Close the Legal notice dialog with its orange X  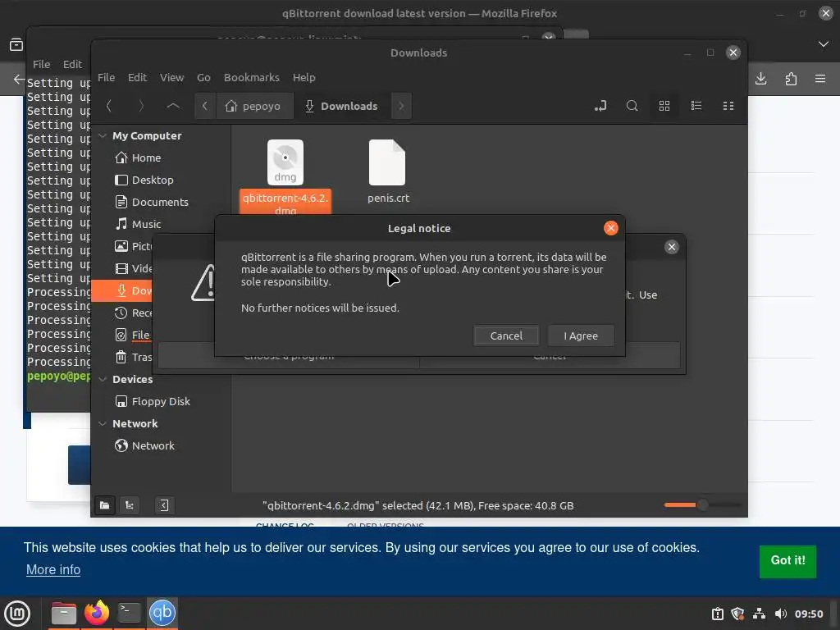point(610,228)
